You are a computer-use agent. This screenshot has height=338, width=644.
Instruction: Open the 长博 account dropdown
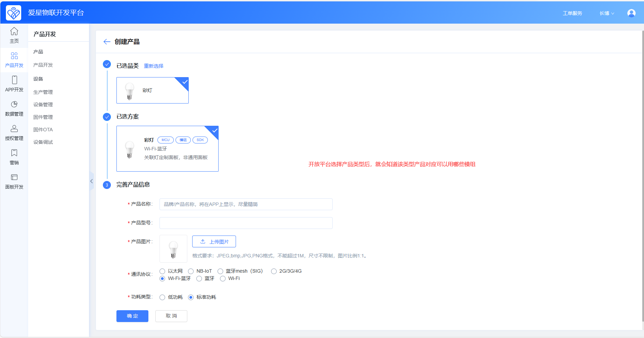(x=607, y=13)
